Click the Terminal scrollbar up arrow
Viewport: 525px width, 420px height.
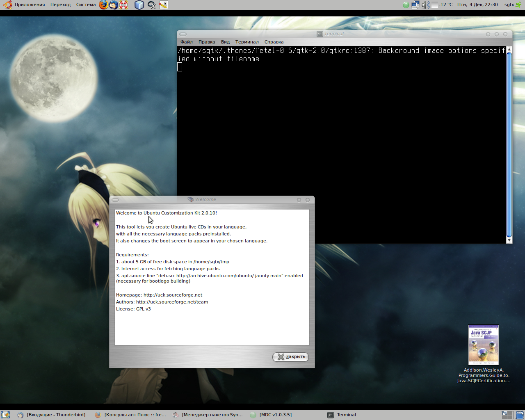coord(509,50)
